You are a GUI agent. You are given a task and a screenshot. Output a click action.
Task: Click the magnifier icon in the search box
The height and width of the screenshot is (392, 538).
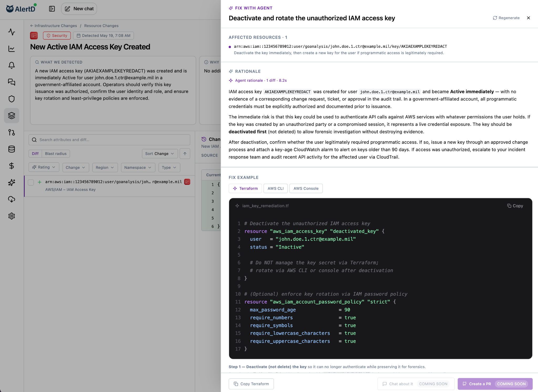[x=34, y=140]
